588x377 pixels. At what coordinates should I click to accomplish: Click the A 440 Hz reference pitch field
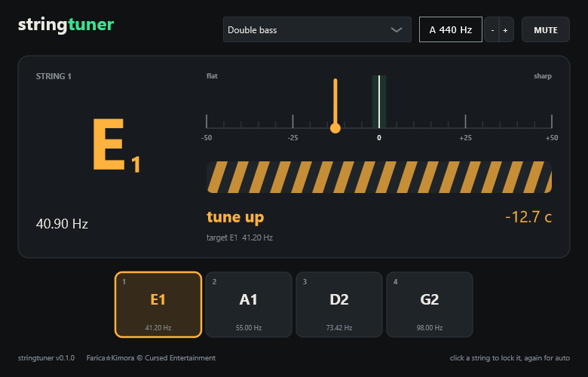[x=450, y=29]
